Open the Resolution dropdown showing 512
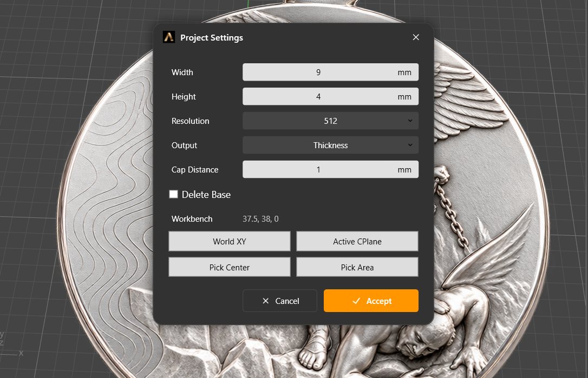Image resolution: width=588 pixels, height=378 pixels. tap(330, 121)
